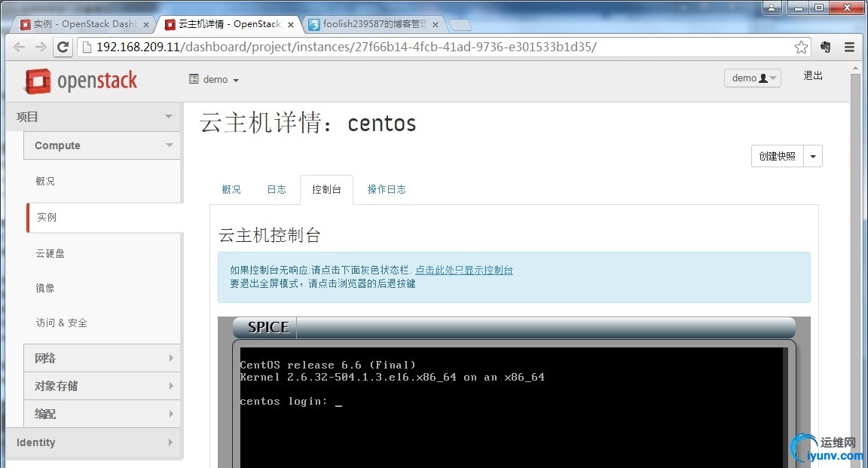Open the Evernote extension icon
The height and width of the screenshot is (468, 868).
coord(825,47)
